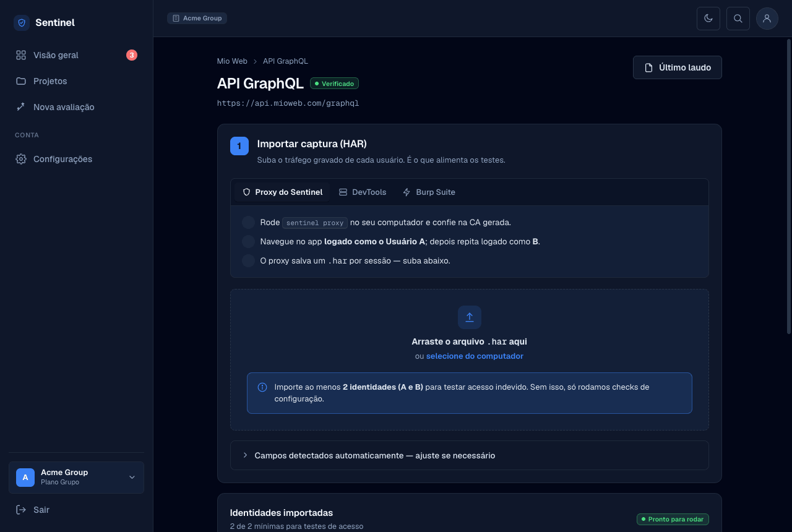Switch to the DevTools tab

pyautogui.click(x=363, y=192)
